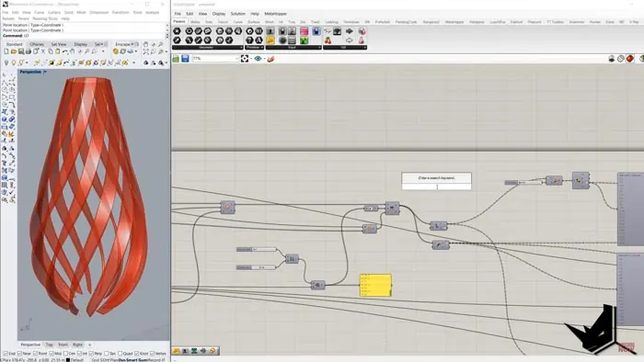Screen dimensions: 644x362
Task: Open the Rhino Curve menu
Action: (39, 13)
